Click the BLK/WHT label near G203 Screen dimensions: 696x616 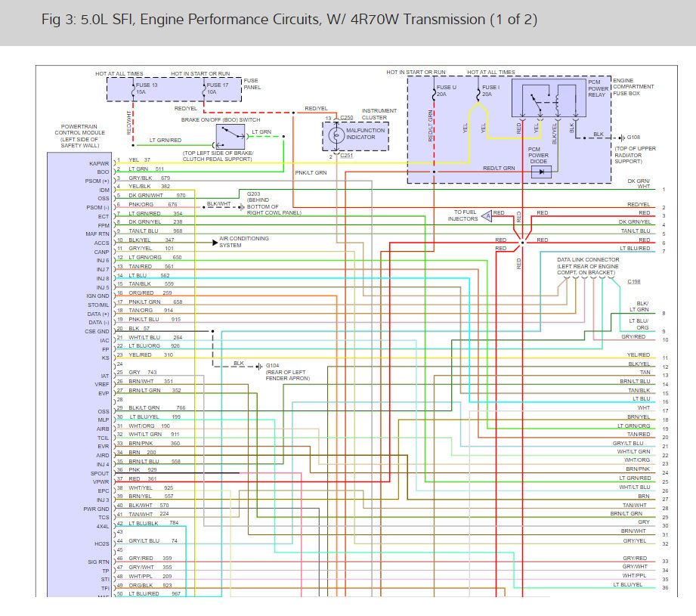(219, 204)
